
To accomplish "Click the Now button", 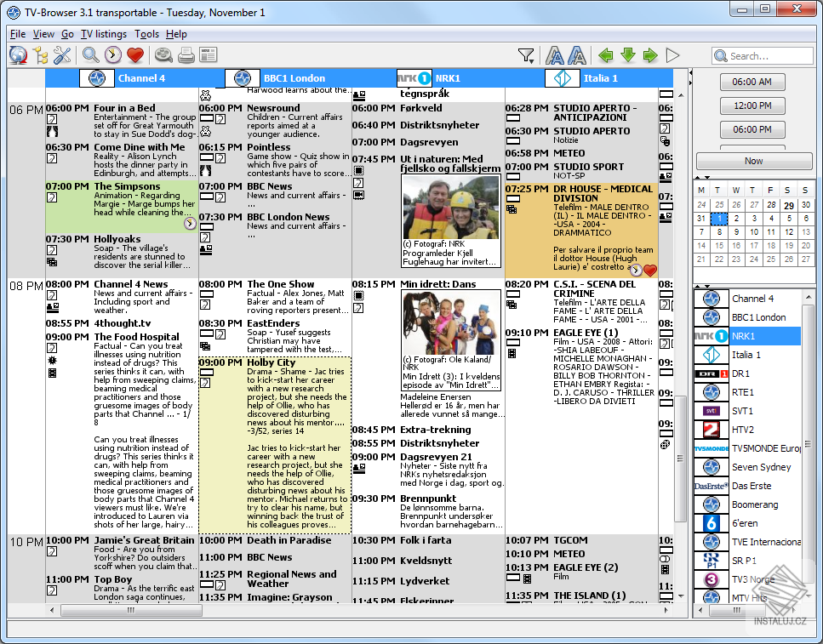I will pyautogui.click(x=752, y=160).
